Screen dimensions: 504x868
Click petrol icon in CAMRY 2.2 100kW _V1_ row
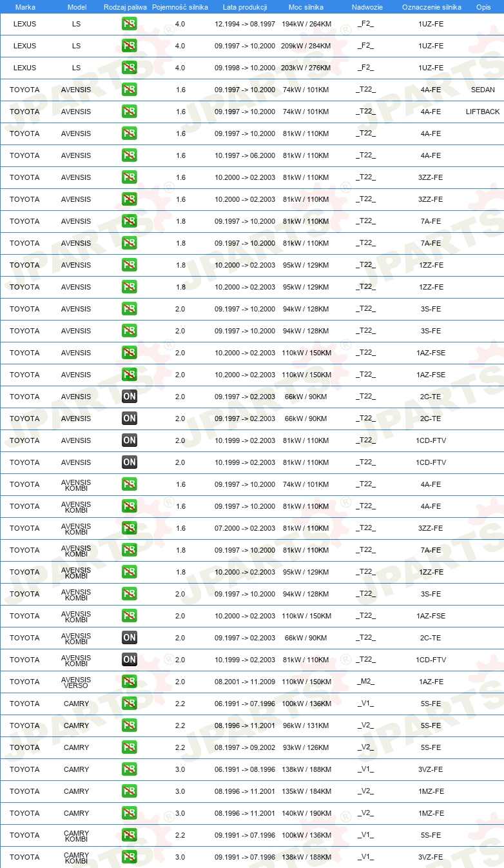129,704
